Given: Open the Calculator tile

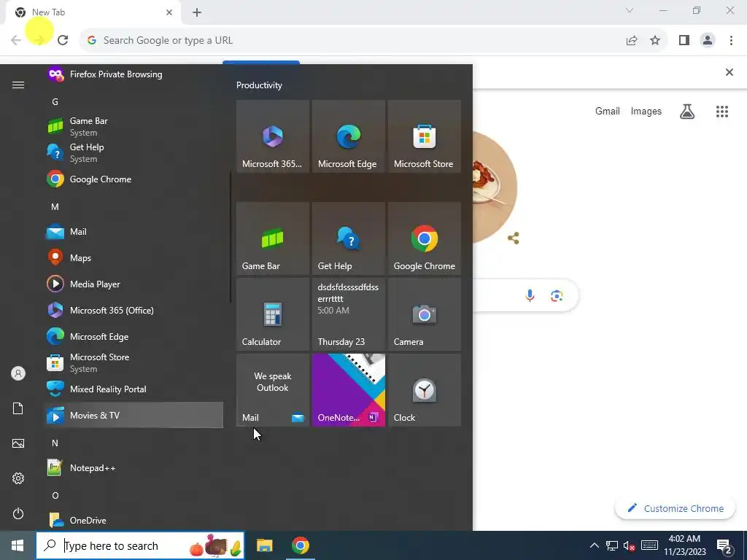Looking at the screenshot, I should click(x=273, y=314).
